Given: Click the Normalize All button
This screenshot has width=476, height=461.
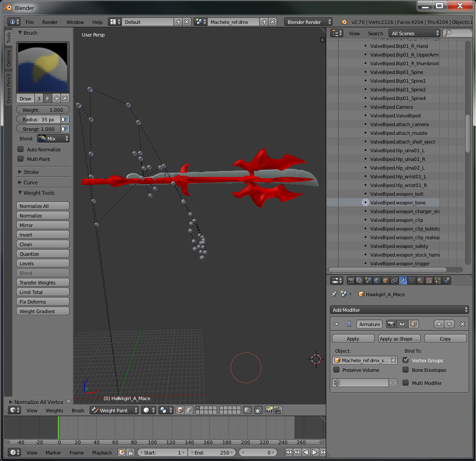Looking at the screenshot, I should coord(43,206).
